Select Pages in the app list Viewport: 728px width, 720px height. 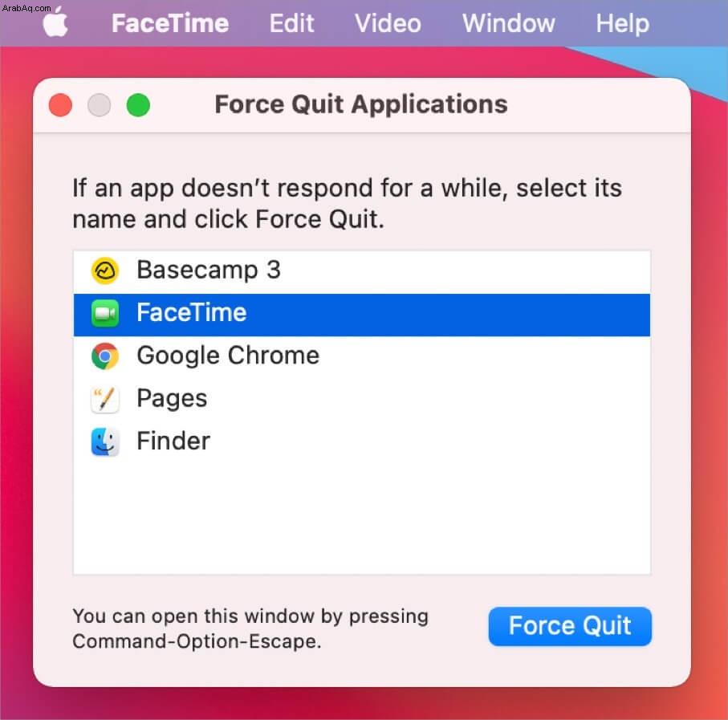[x=362, y=399]
